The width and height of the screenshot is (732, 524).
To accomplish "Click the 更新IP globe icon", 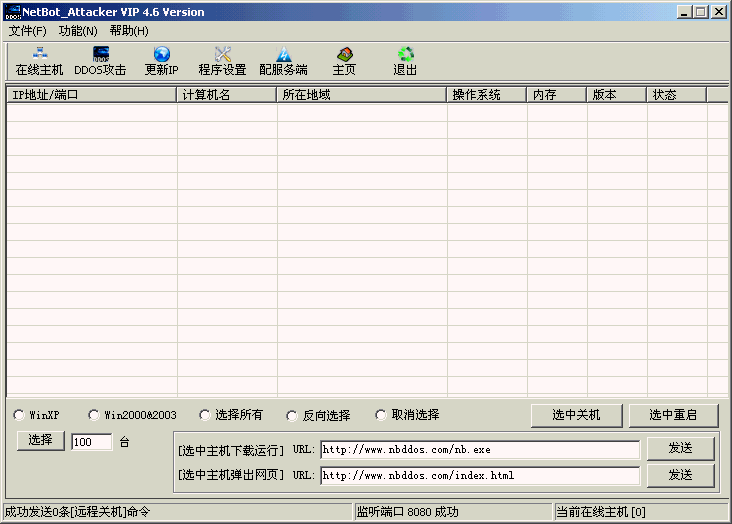I will point(161,55).
